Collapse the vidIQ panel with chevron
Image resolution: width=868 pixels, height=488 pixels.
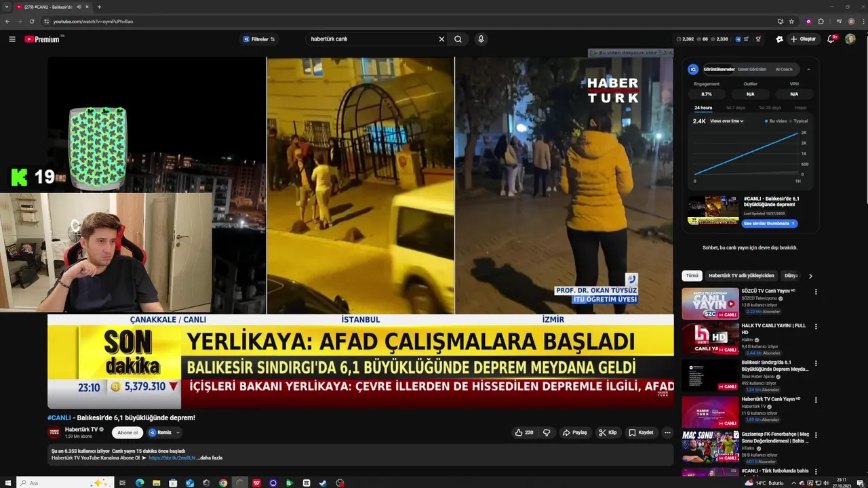pyautogui.click(x=808, y=69)
